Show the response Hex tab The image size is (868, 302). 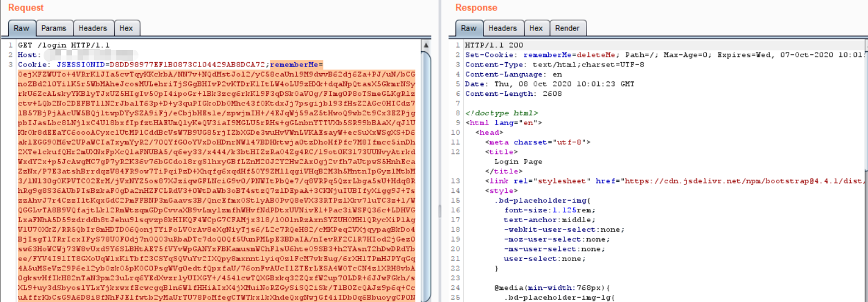(x=536, y=28)
